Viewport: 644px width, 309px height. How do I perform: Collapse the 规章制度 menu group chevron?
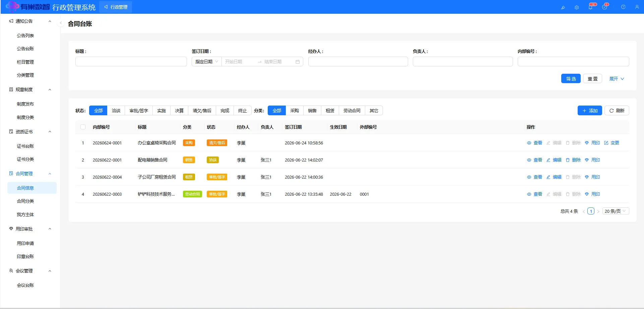pos(50,89)
